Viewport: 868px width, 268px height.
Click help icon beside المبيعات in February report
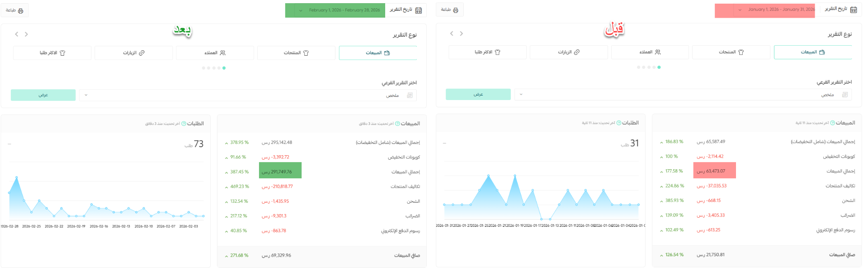click(x=397, y=124)
